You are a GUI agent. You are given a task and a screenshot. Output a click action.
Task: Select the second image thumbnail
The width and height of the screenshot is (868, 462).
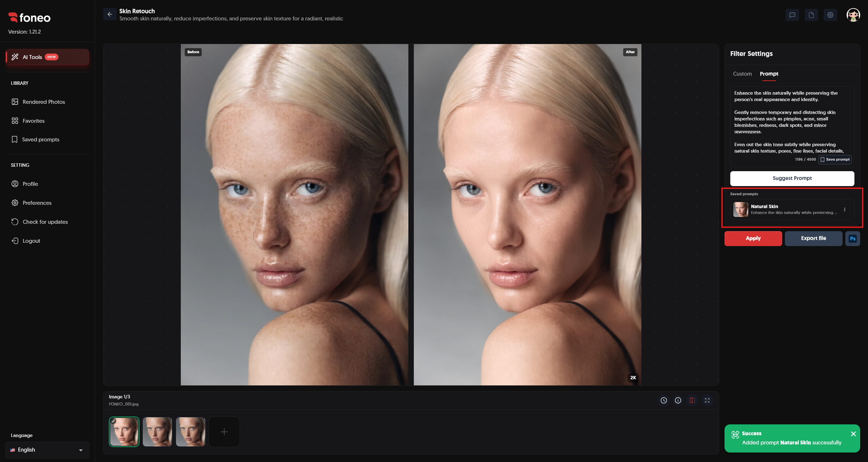point(157,431)
